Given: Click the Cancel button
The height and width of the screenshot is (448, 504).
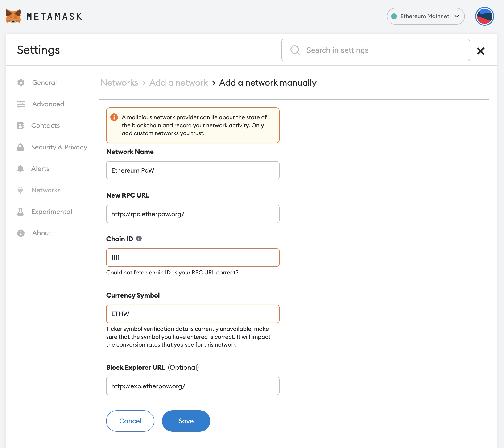Looking at the screenshot, I should (x=130, y=421).
